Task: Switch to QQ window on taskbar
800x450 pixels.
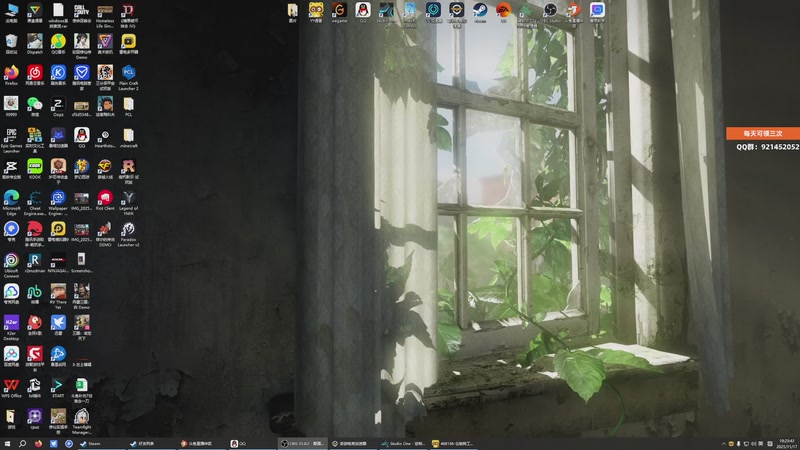Action: pyautogui.click(x=252, y=444)
